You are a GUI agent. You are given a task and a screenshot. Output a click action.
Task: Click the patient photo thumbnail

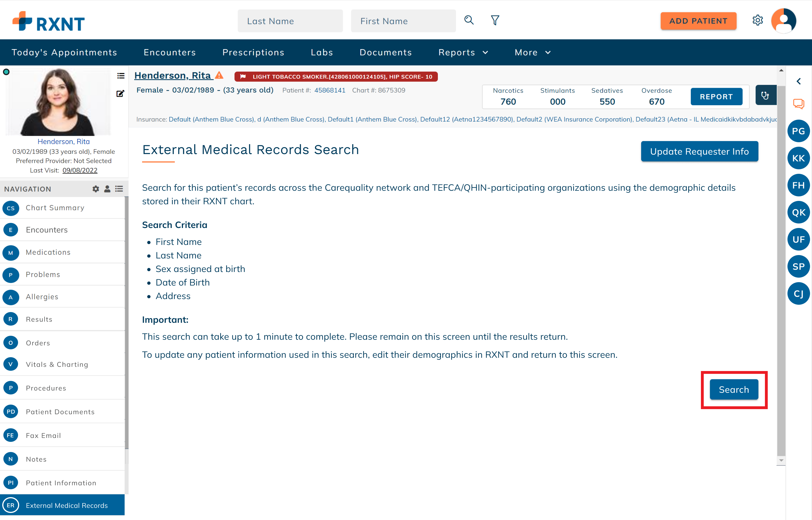[58, 102]
